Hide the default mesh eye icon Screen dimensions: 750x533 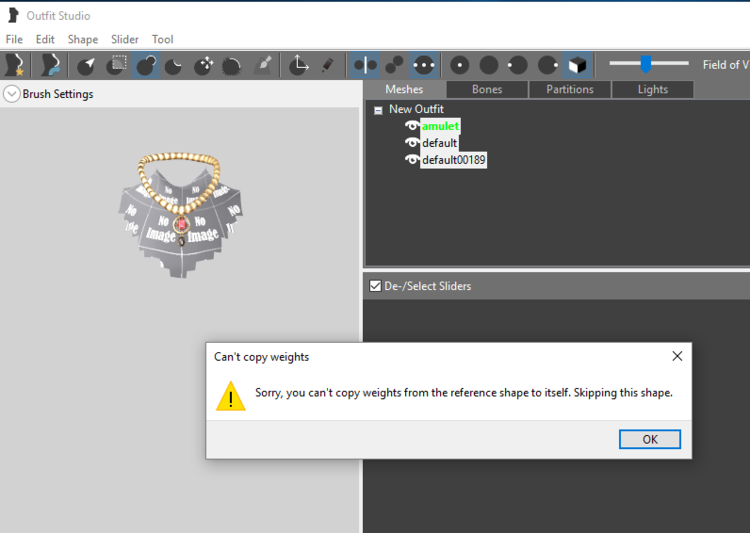[412, 143]
